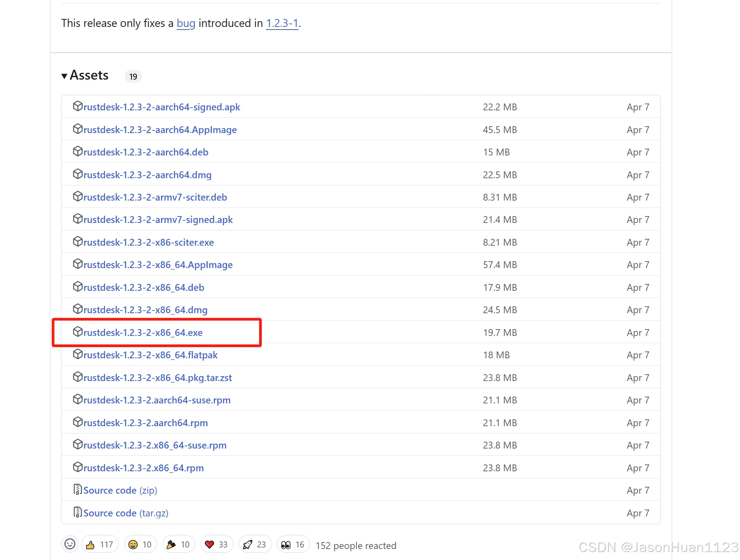Screen dimensions: 740x560
Task: Click package icon beside aarch64.deb
Action: (78, 151)
